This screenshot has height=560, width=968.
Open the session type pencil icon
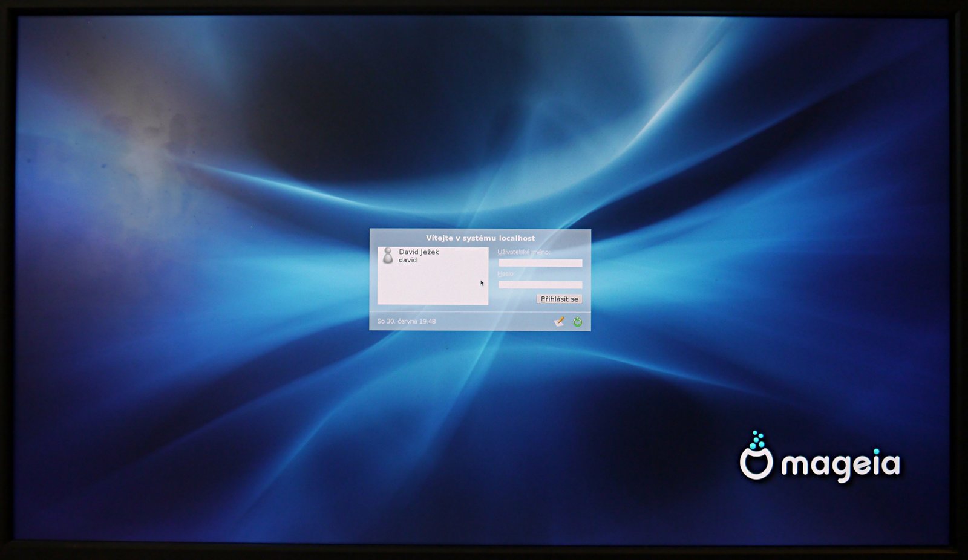[560, 322]
